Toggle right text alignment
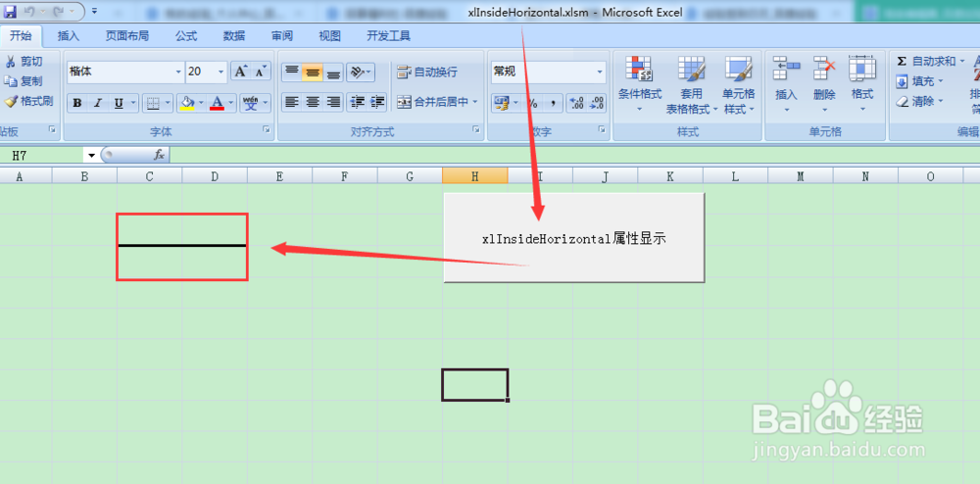980x484 pixels. pyautogui.click(x=333, y=101)
